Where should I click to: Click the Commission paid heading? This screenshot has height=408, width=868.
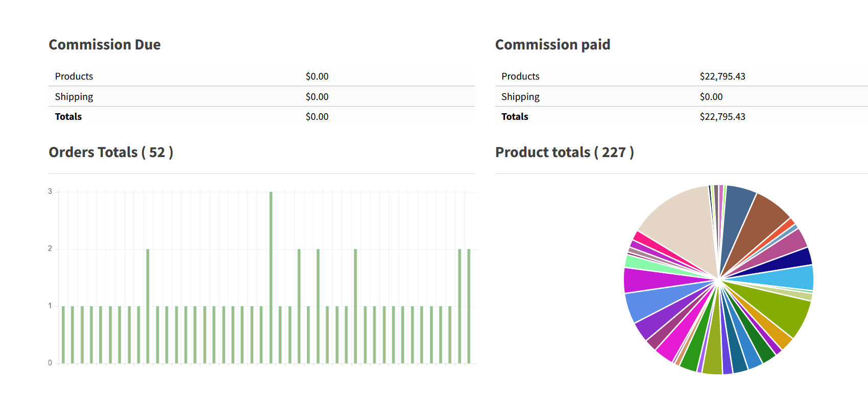[552, 45]
